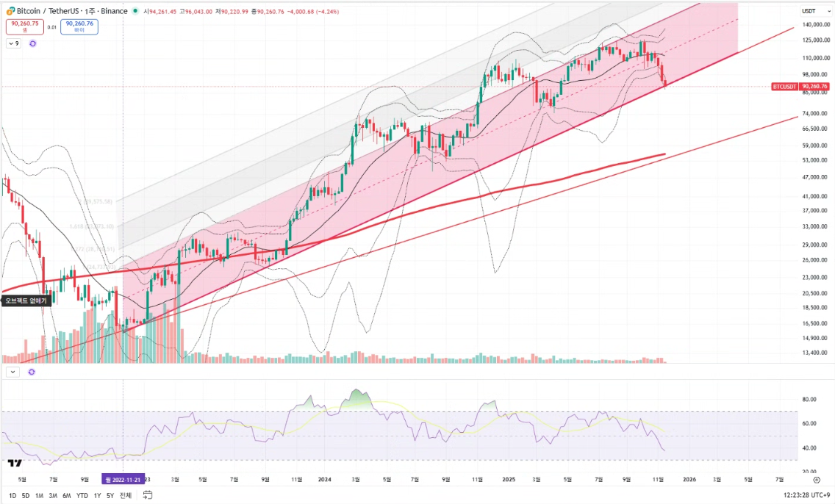The width and height of the screenshot is (835, 504).
Task: Select the 1D time range
Action: [12, 495]
